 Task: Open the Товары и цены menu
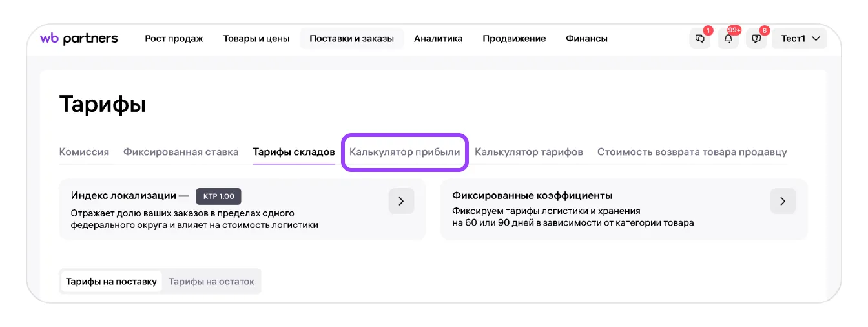coord(256,39)
